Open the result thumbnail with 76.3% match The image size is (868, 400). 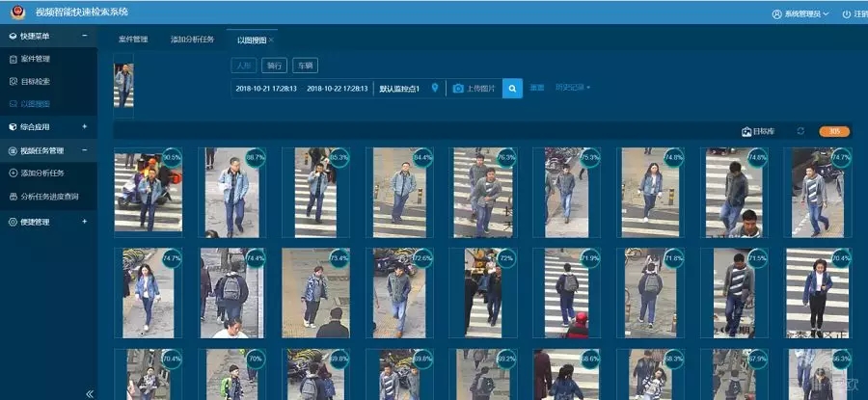point(483,193)
